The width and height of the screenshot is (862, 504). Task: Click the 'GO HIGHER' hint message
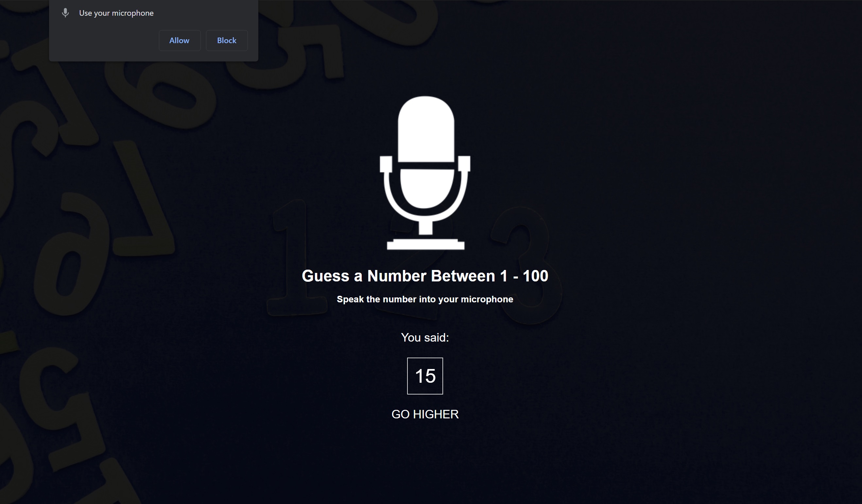pyautogui.click(x=425, y=414)
